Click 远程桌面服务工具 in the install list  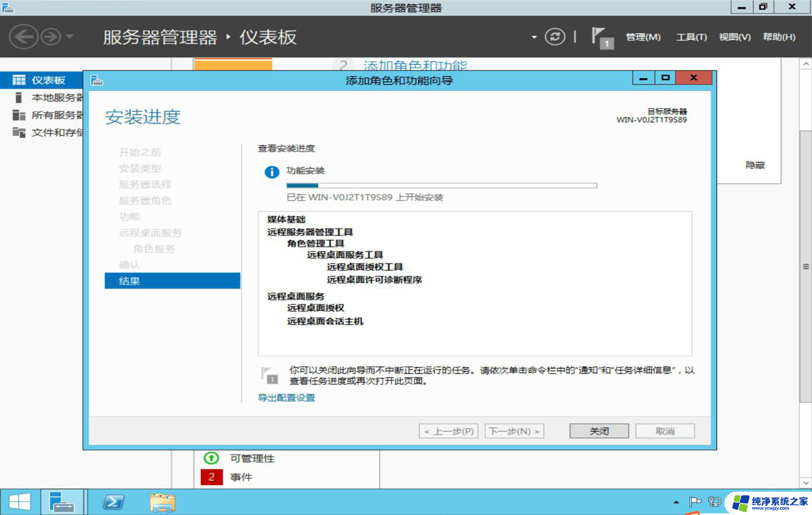(x=345, y=255)
